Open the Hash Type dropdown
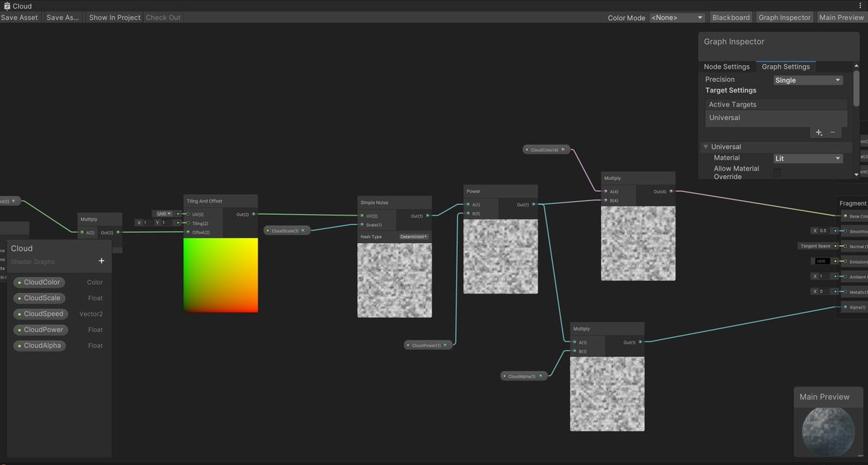The width and height of the screenshot is (868, 465). tap(414, 236)
